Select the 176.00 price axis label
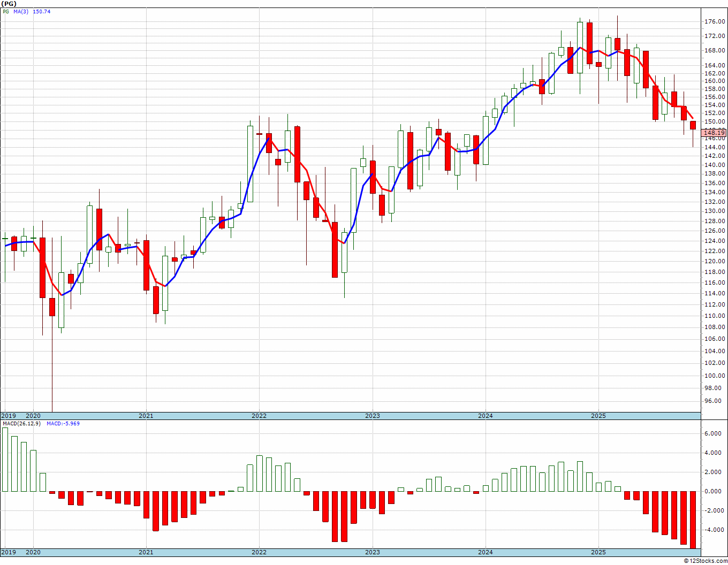 coord(715,22)
